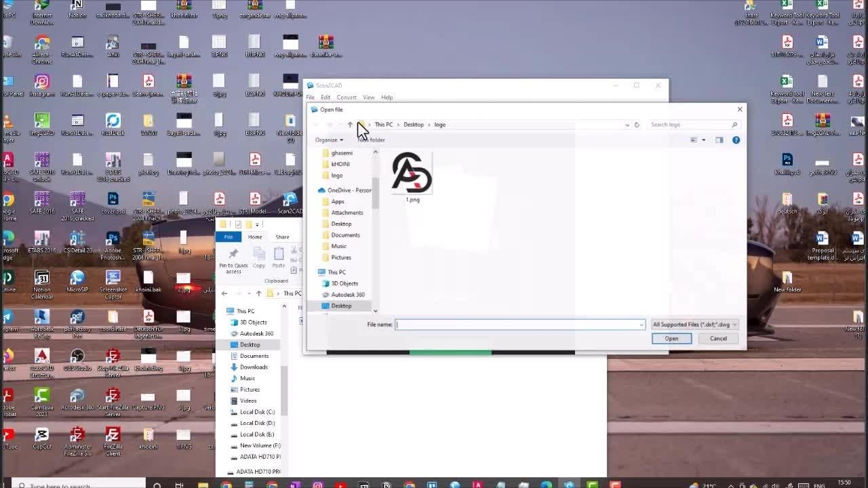Toggle the preview pane in Open file dialog

719,140
